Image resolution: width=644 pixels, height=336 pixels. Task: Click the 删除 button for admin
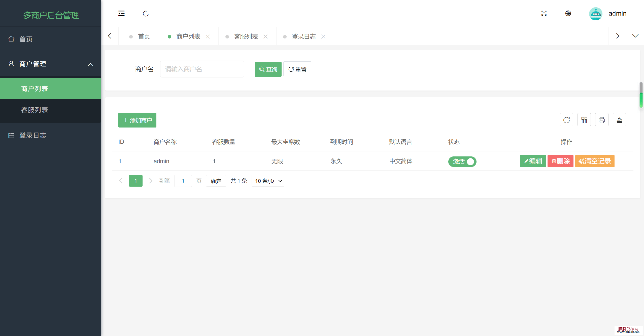(x=560, y=161)
